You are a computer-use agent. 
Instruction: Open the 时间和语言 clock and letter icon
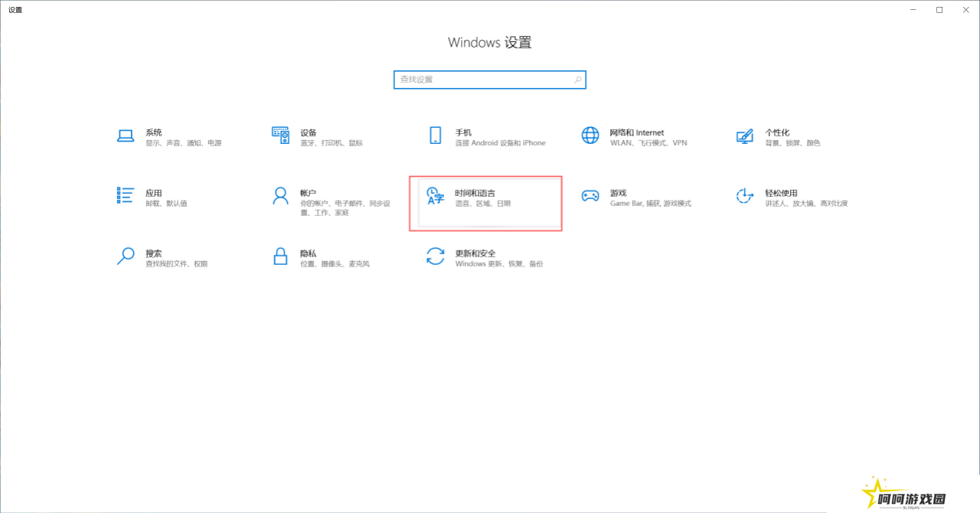435,196
